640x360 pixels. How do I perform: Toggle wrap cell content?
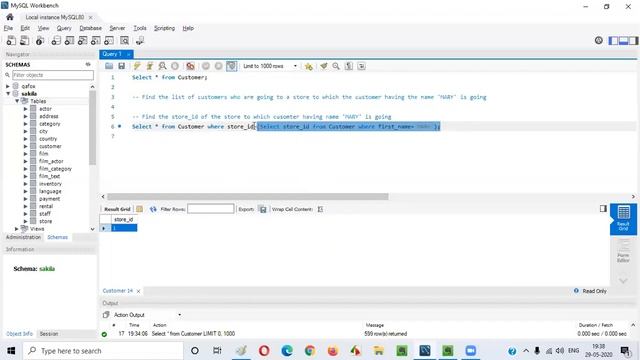coord(320,209)
